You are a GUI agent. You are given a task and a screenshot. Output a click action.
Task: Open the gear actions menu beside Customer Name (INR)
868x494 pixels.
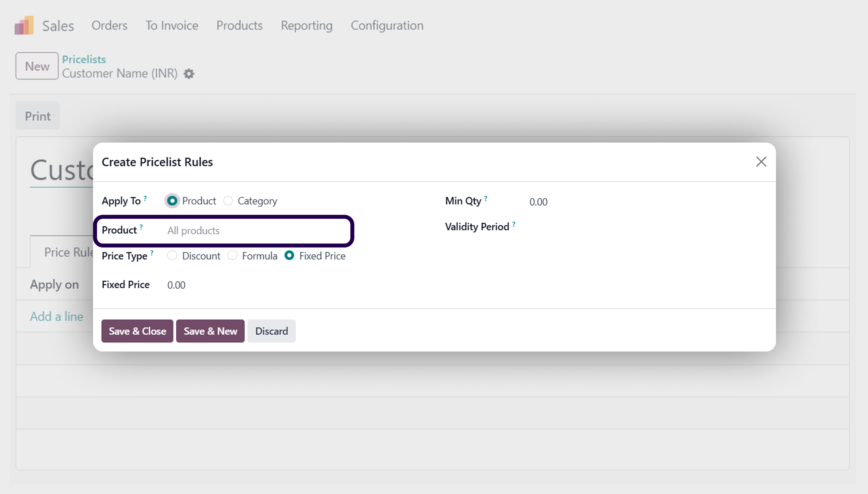click(x=189, y=74)
